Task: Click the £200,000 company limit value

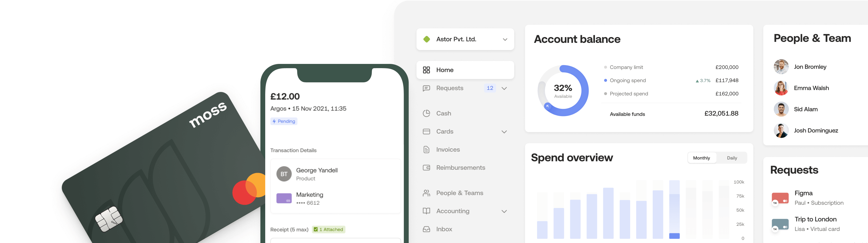Action: (x=727, y=68)
